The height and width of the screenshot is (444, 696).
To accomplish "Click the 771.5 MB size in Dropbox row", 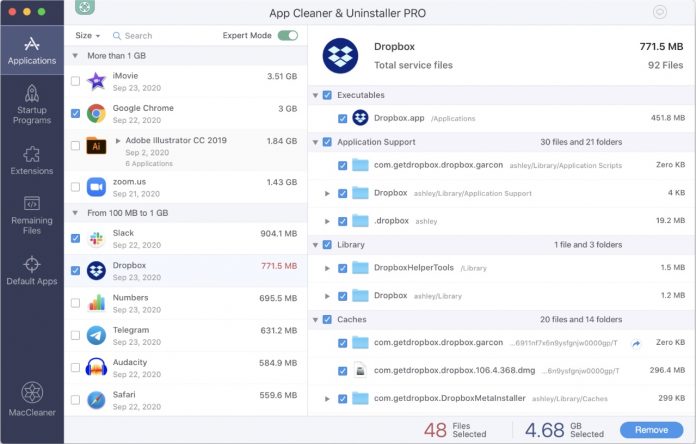I will point(279,266).
